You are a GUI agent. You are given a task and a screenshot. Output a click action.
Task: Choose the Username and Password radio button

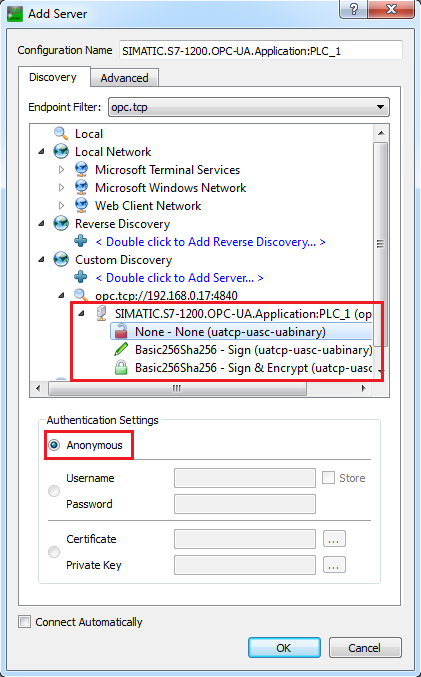54,491
